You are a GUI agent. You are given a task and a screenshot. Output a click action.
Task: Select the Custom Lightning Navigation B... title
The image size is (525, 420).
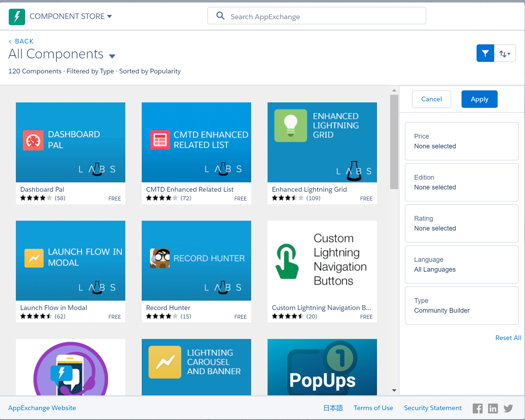tap(321, 308)
